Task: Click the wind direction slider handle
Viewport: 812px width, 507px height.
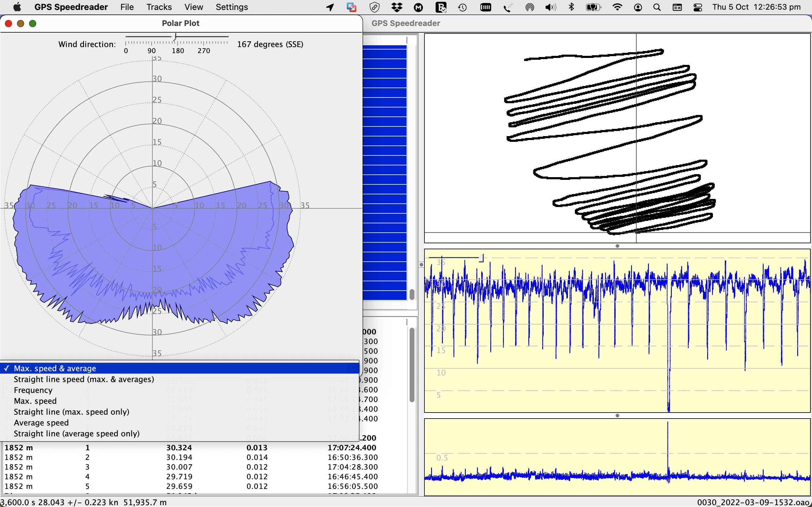Action: pyautogui.click(x=176, y=36)
